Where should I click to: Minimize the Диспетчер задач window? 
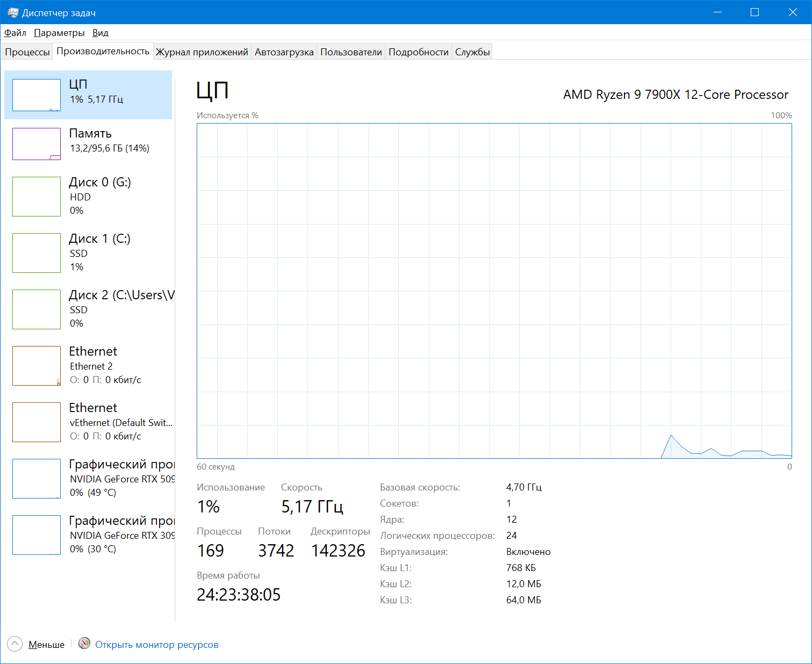(x=717, y=12)
